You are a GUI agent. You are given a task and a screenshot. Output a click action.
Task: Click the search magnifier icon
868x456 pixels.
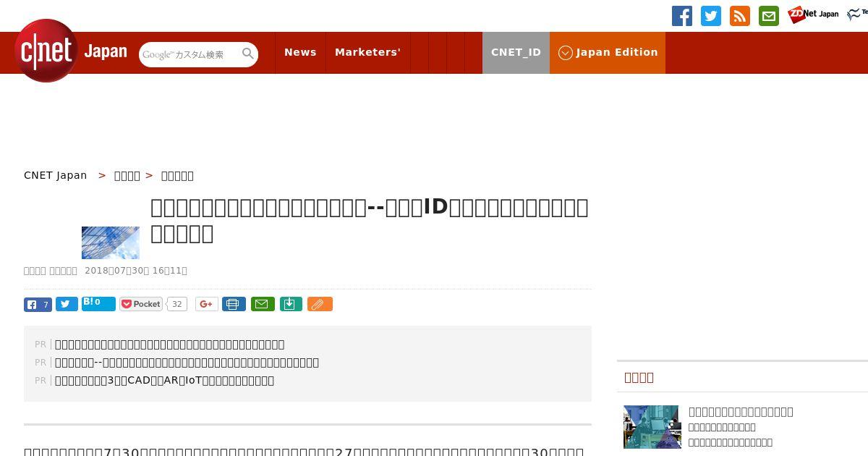[248, 54]
